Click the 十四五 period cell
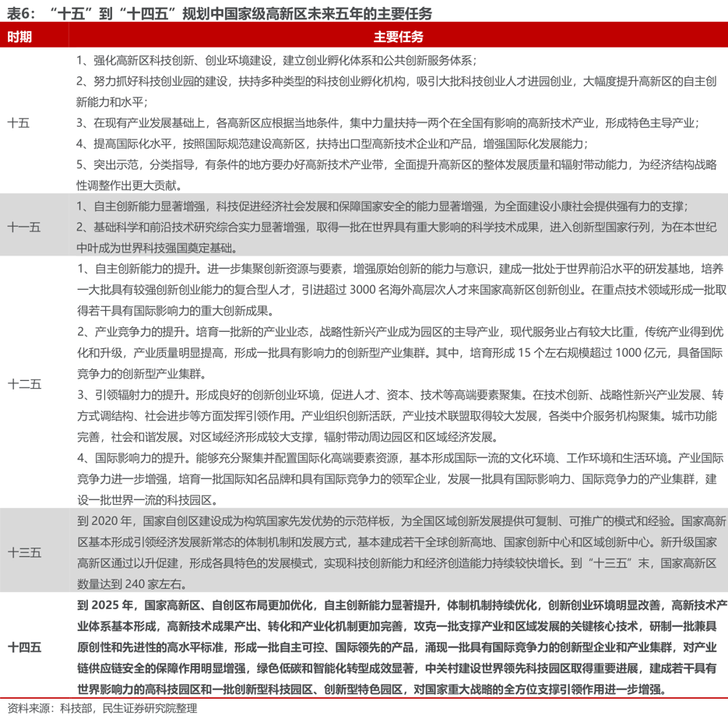 point(25,647)
